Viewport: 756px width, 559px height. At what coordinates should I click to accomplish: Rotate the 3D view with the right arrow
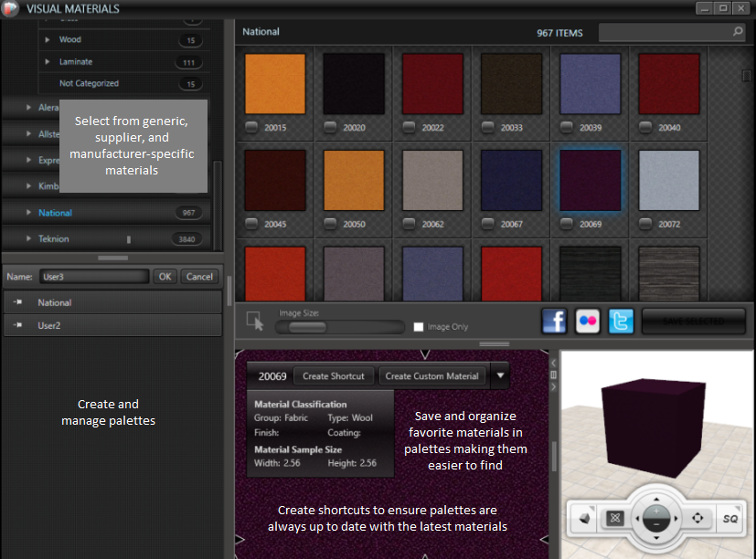[676, 519]
